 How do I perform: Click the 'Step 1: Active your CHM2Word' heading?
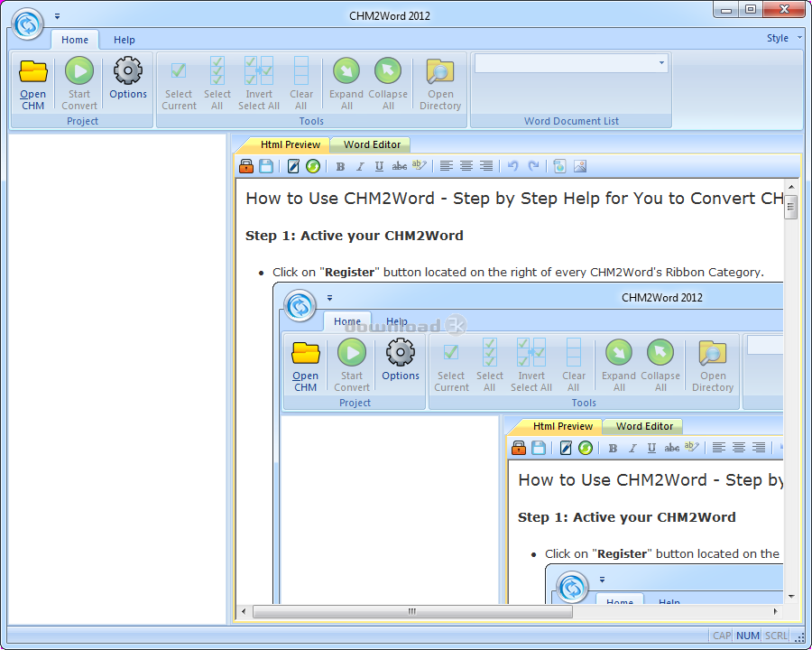tap(355, 236)
